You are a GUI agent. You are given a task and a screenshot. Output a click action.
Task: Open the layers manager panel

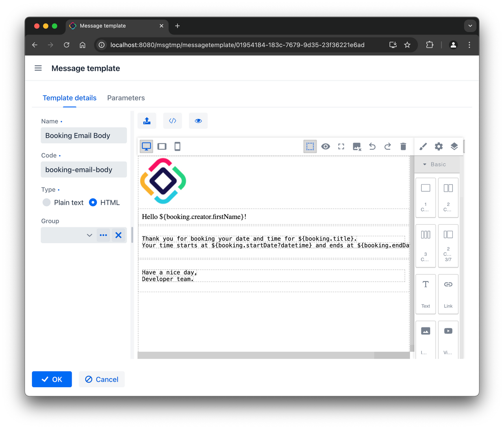click(454, 146)
